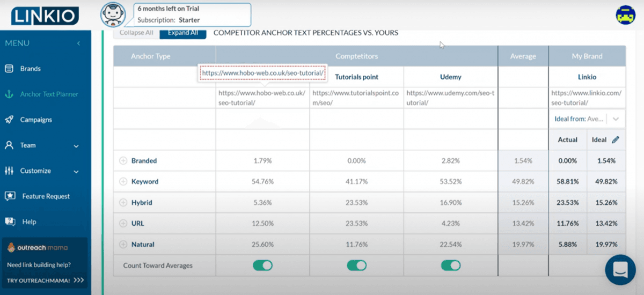This screenshot has width=644, height=295.
Task: Edit Ideal values with pencil icon
Action: tap(616, 139)
